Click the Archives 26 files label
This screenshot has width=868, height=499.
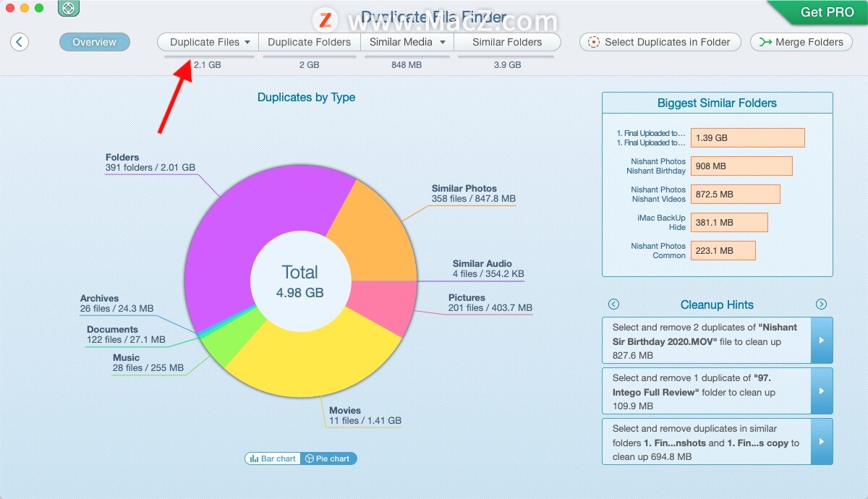[x=117, y=303]
